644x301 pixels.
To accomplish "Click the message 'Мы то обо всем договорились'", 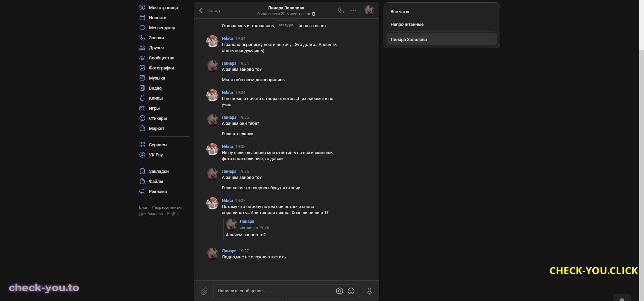I will point(253,80).
